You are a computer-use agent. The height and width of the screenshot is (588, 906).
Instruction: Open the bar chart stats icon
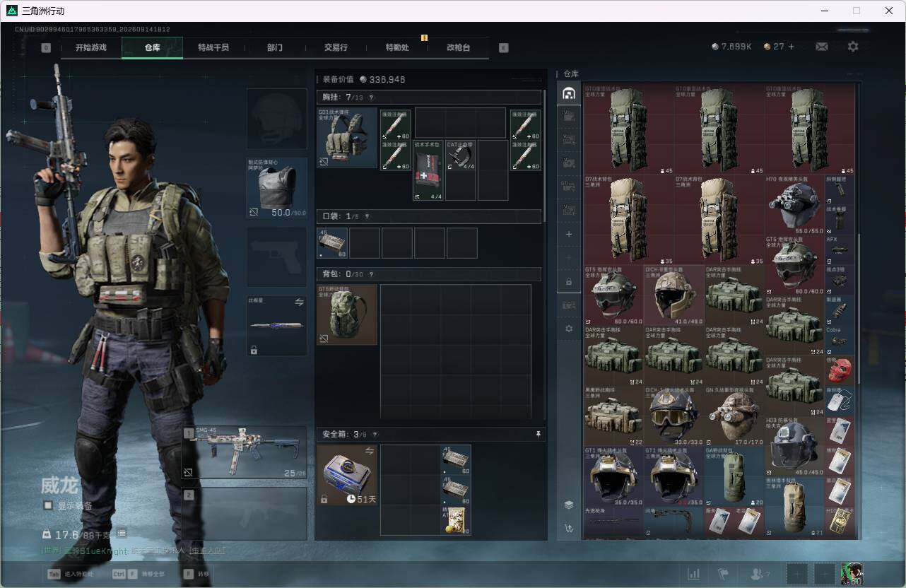point(694,574)
